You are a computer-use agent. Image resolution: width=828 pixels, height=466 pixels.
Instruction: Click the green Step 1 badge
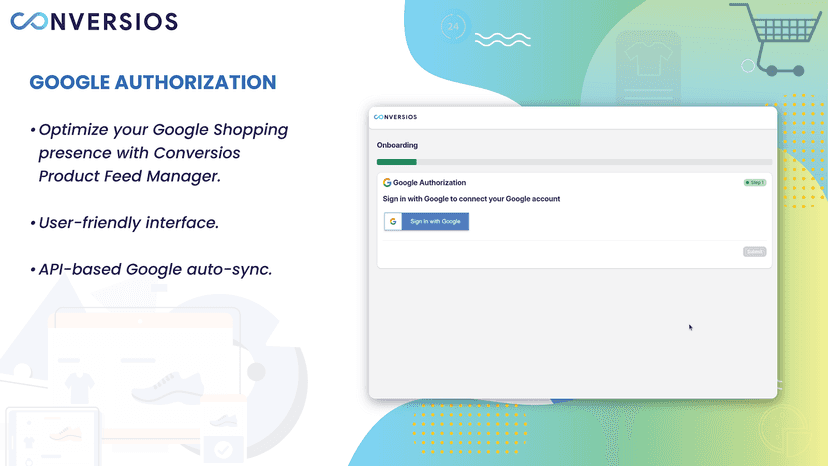pyautogui.click(x=755, y=182)
